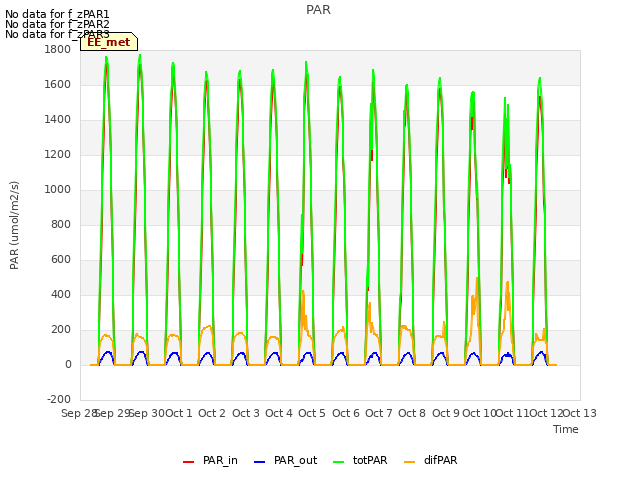Click the 800 y-axis tick label
The width and height of the screenshot is (640, 480).
(61, 224)
